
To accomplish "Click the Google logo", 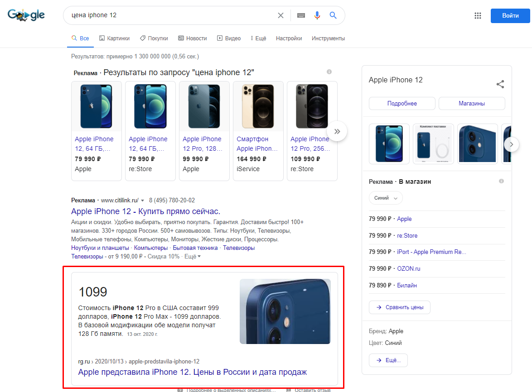I will coord(26,14).
